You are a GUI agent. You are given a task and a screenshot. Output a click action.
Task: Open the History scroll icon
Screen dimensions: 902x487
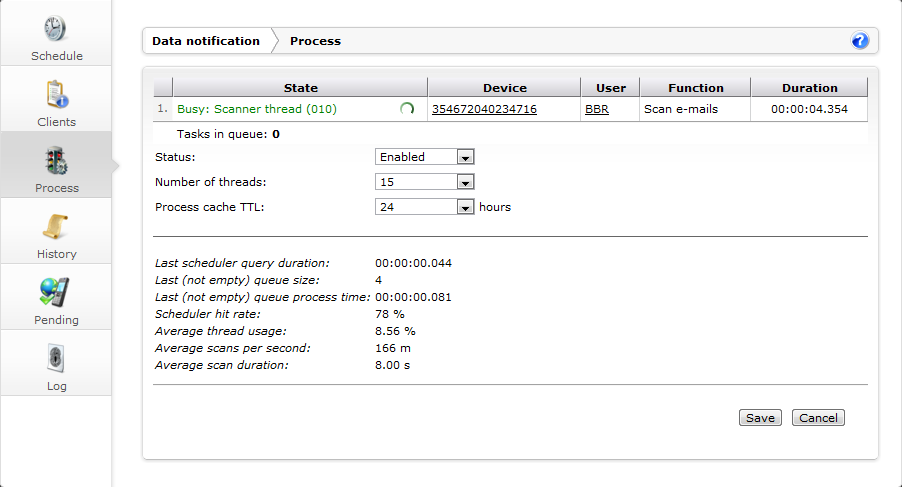pyautogui.click(x=56, y=227)
